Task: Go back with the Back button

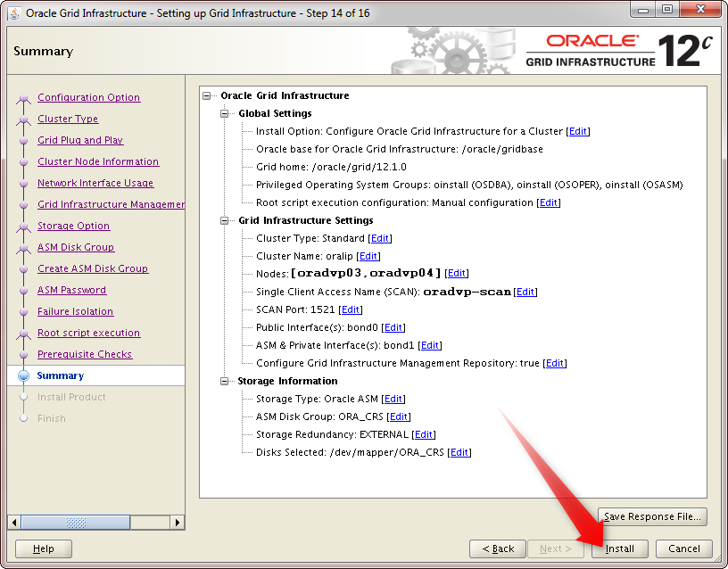Action: 497,548
